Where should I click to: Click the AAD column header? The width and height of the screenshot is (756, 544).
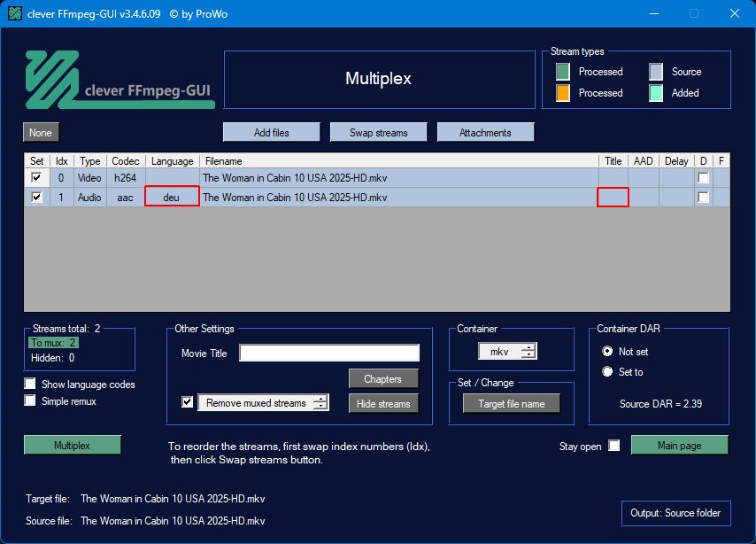(644, 160)
